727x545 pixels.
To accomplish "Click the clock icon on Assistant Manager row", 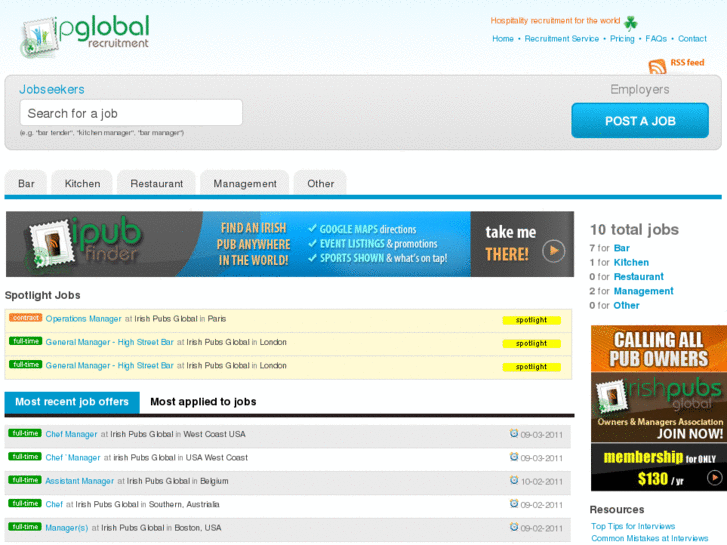I will (514, 480).
